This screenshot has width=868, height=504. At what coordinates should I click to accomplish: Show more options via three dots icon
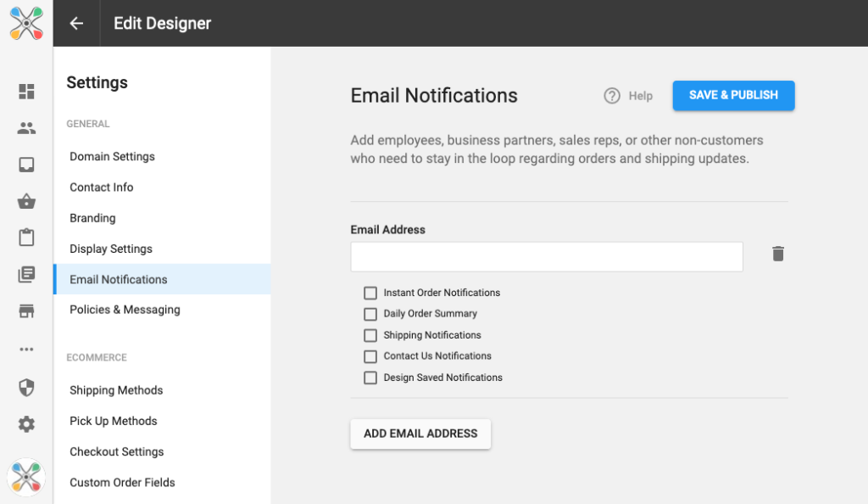(26, 350)
